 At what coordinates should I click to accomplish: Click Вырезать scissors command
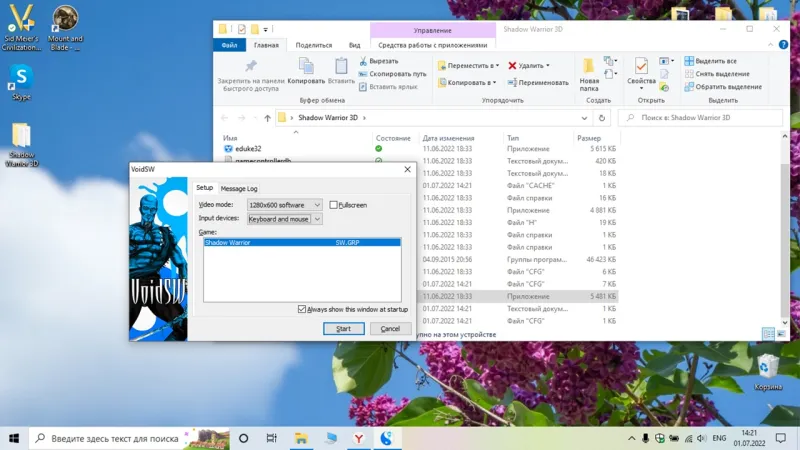[x=379, y=61]
